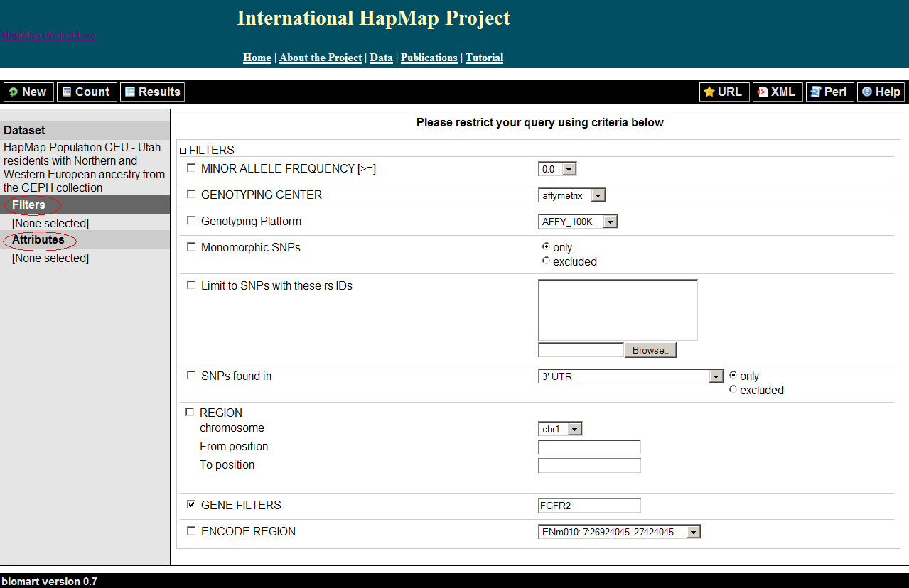This screenshot has height=588, width=909.
Task: Select Filters in the left panel
Action: point(29,205)
